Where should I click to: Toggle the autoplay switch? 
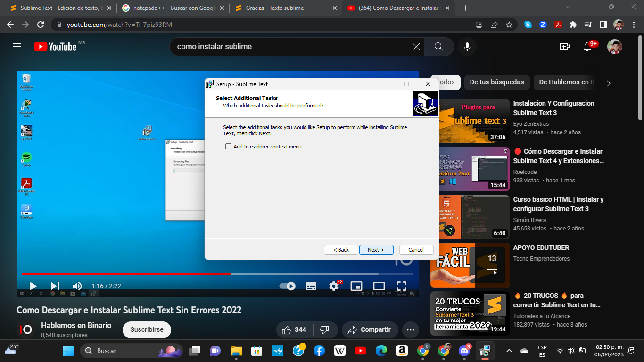288,286
